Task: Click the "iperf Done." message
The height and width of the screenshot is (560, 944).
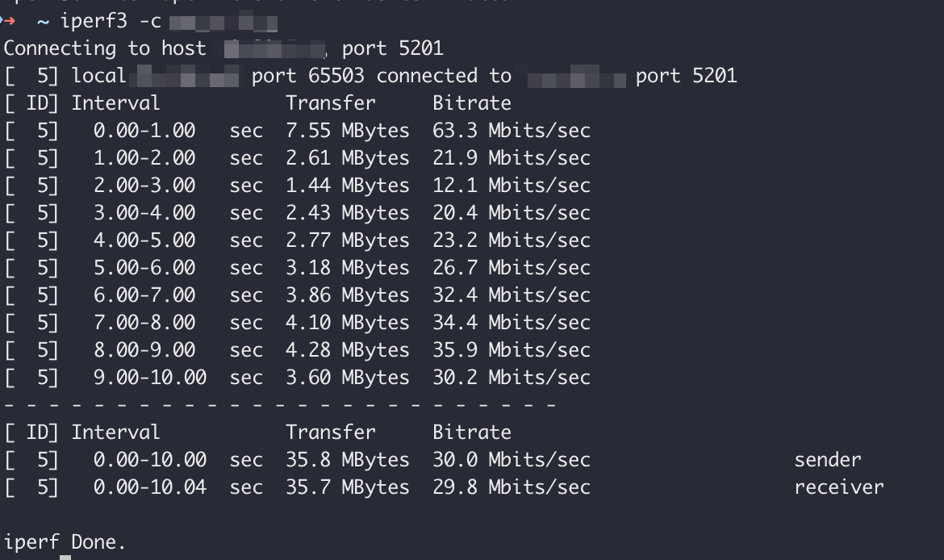Action: tap(65, 542)
